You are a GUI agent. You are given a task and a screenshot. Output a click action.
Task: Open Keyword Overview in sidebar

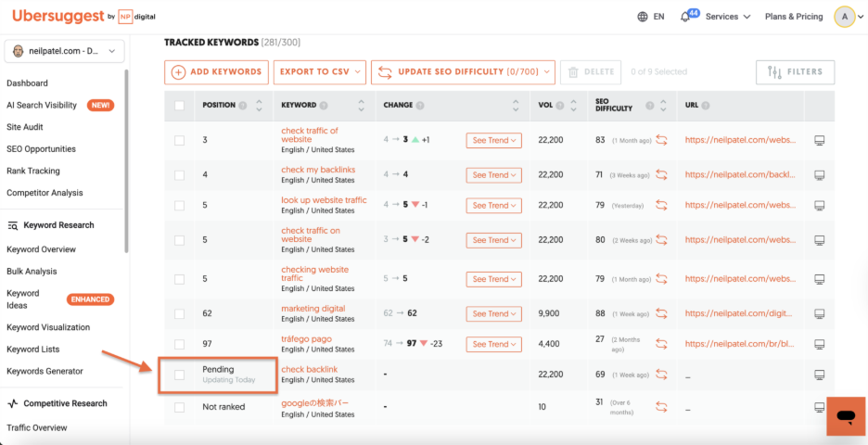coord(42,249)
